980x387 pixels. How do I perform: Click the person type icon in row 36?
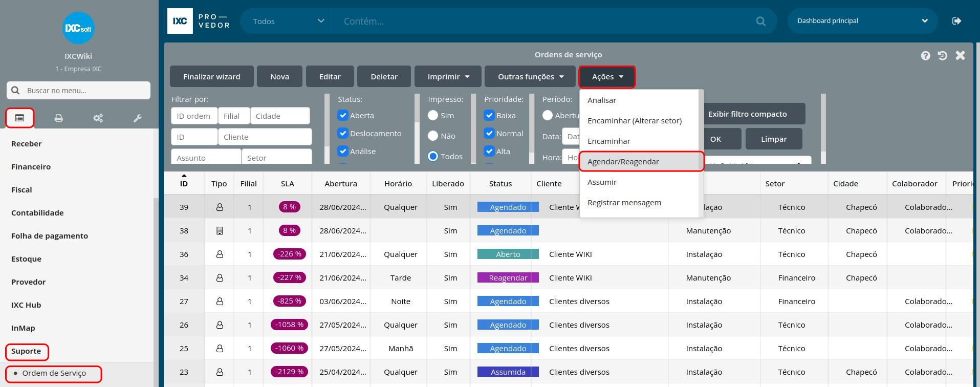[x=220, y=254]
